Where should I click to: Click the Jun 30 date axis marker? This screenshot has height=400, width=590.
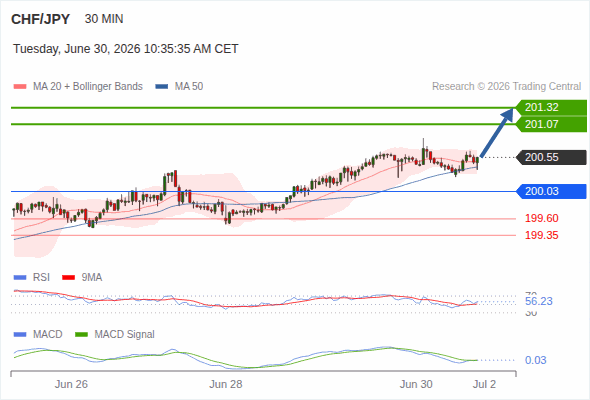416,384
